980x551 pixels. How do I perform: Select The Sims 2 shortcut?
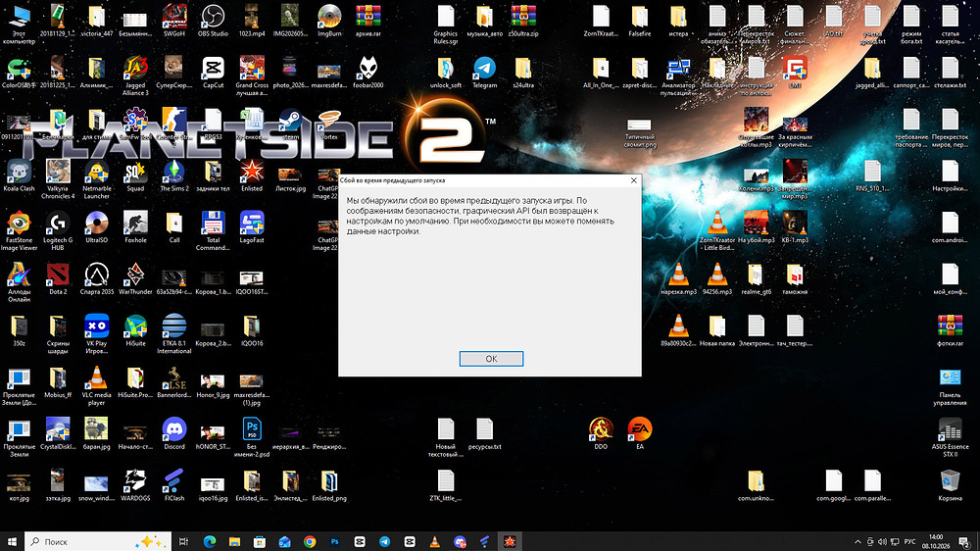[174, 175]
